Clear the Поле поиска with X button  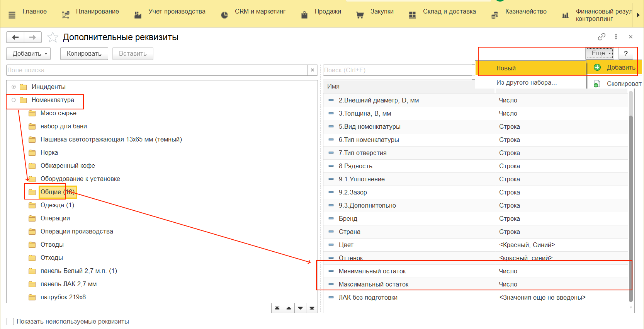coord(313,70)
